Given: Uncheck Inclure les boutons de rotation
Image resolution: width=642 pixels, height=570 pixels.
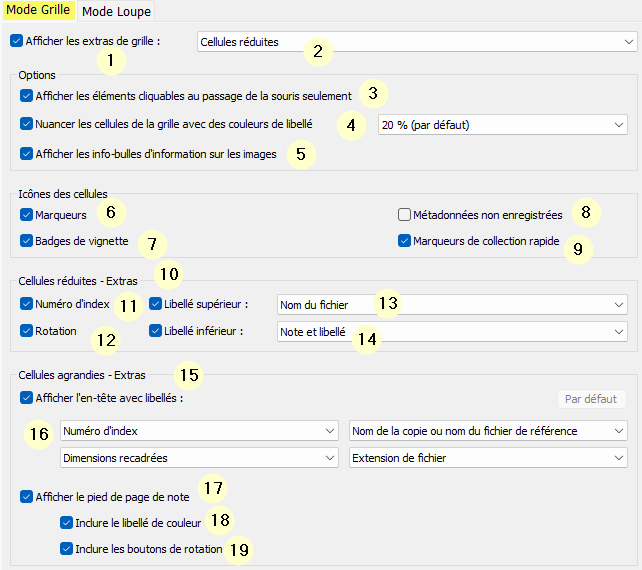Looking at the screenshot, I should pos(66,548).
